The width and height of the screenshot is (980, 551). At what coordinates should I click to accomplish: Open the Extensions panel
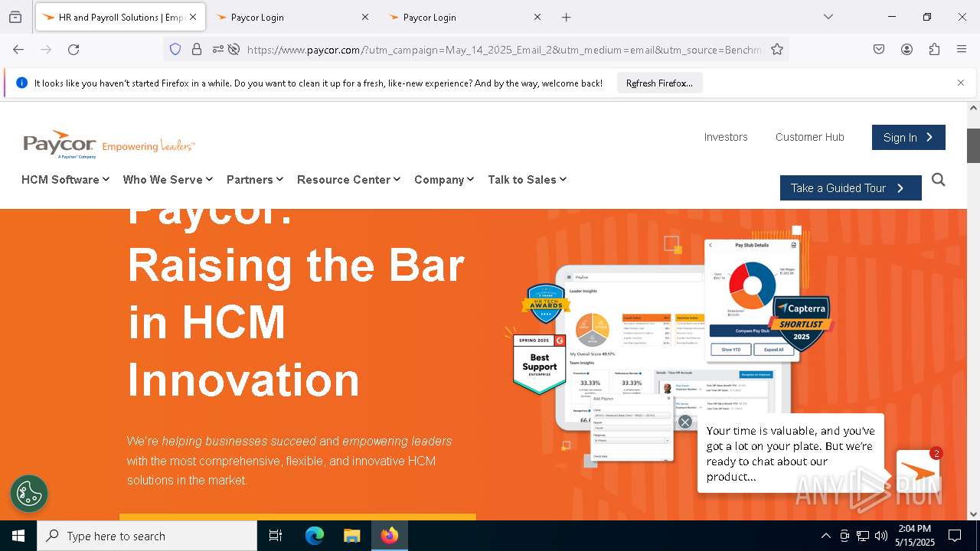[934, 49]
